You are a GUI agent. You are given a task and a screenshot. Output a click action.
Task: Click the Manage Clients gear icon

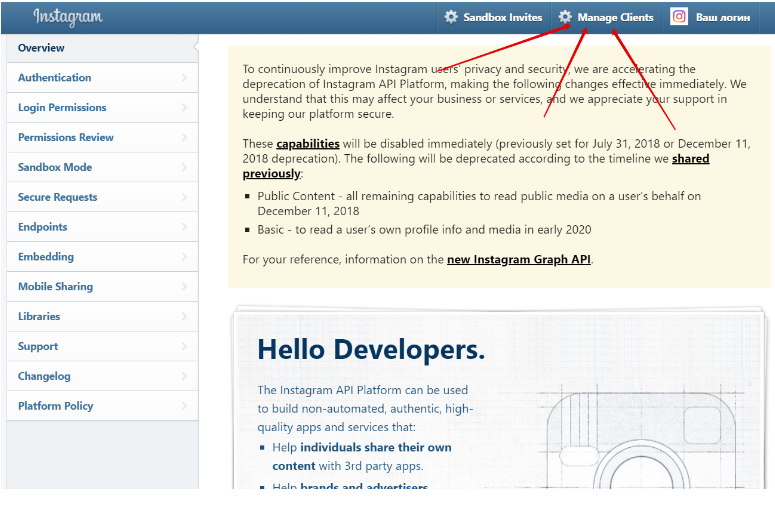565,17
